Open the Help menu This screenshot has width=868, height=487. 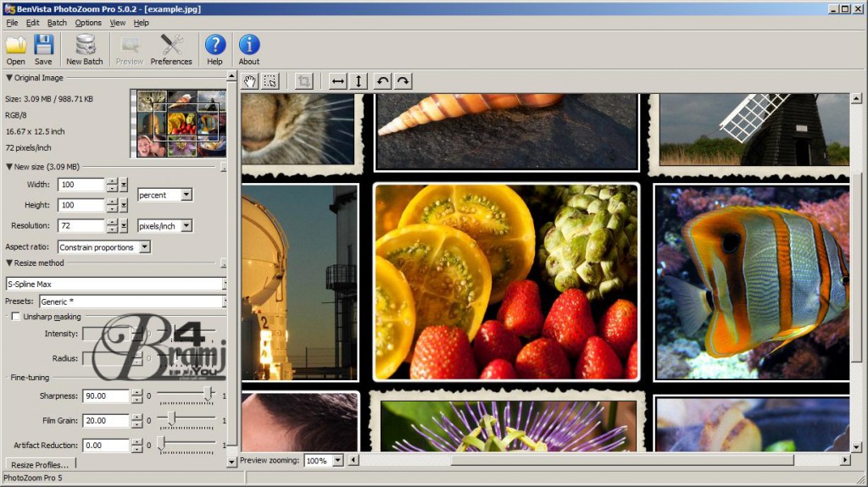(x=142, y=23)
